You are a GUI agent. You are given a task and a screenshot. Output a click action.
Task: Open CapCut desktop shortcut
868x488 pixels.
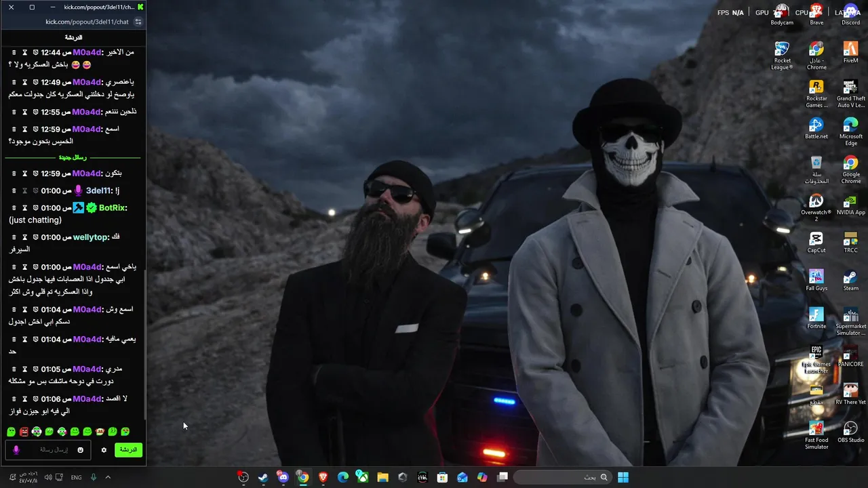click(816, 243)
